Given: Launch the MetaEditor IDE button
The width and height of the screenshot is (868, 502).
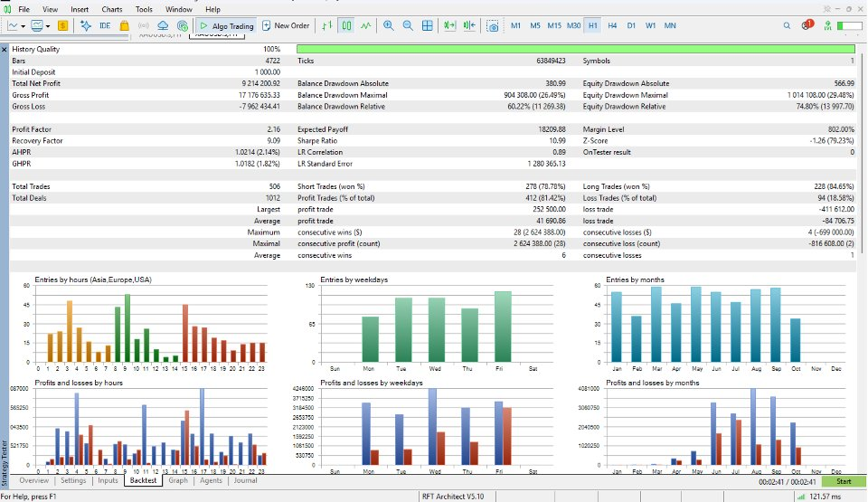Looking at the screenshot, I should tap(105, 25).
